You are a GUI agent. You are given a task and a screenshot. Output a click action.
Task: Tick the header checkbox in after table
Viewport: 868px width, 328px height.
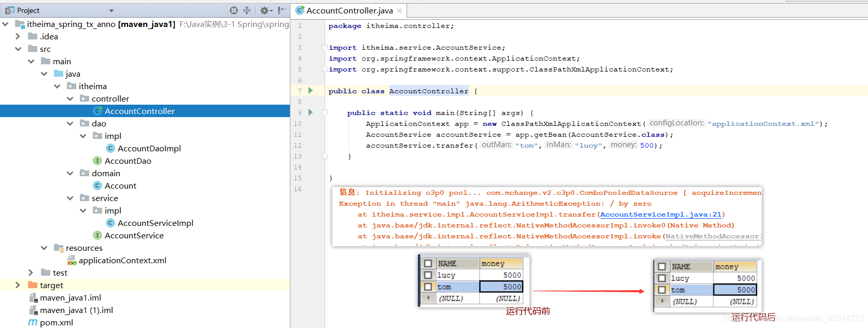[x=662, y=266]
